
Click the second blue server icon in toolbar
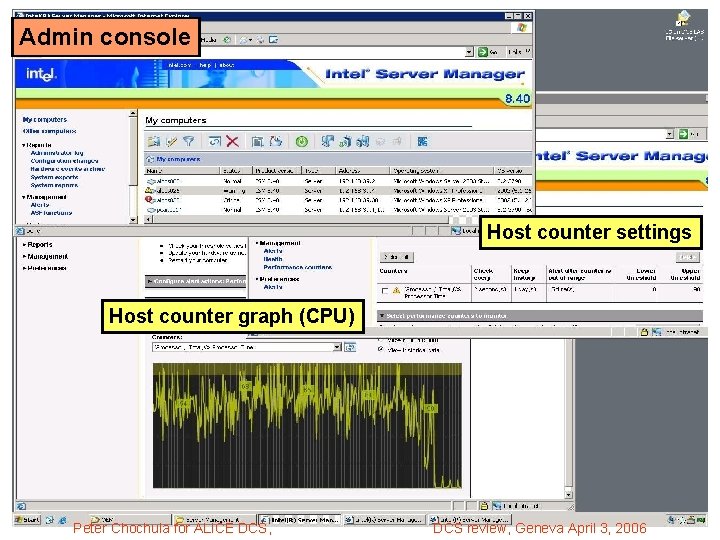[345, 141]
